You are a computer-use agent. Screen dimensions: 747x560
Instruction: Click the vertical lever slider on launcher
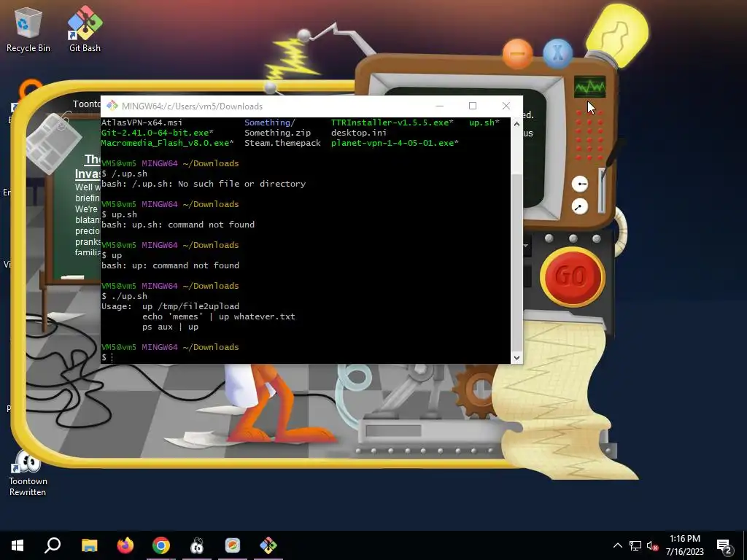click(602, 190)
